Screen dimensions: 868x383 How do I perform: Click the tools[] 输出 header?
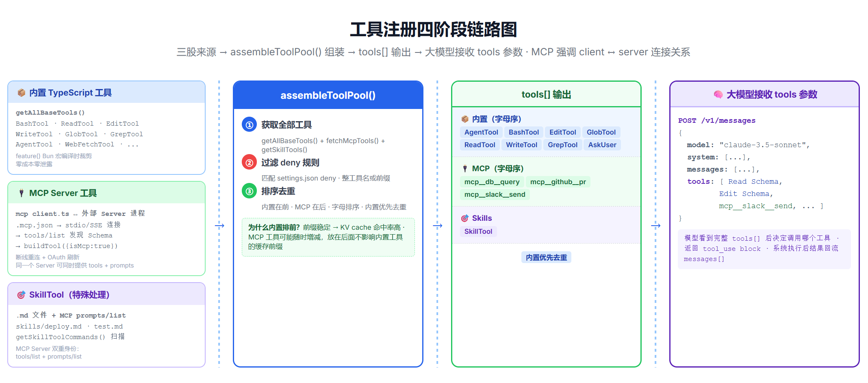[x=546, y=94]
